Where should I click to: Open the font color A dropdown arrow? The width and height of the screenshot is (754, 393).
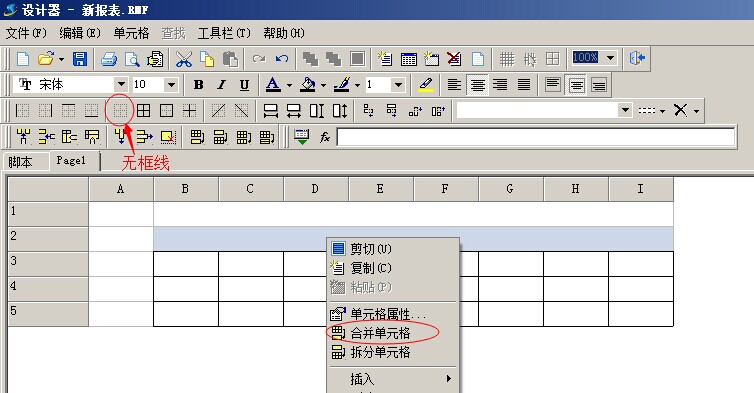(x=289, y=86)
